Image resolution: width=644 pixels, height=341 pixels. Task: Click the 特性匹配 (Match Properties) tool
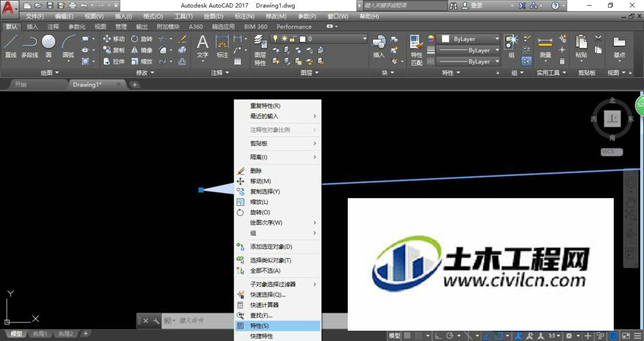click(417, 50)
